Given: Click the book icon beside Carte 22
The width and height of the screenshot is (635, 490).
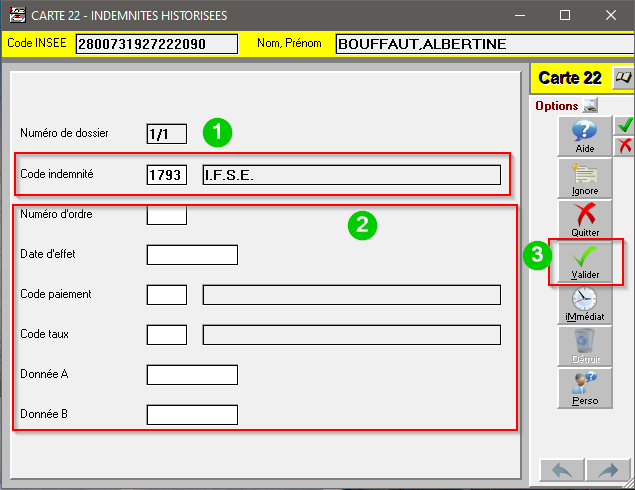Looking at the screenshot, I should 623,77.
